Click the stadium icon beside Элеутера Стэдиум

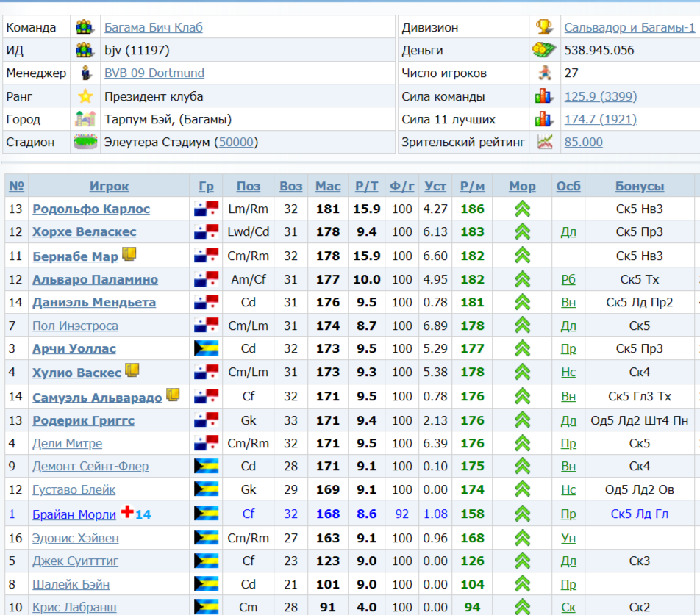(x=85, y=142)
